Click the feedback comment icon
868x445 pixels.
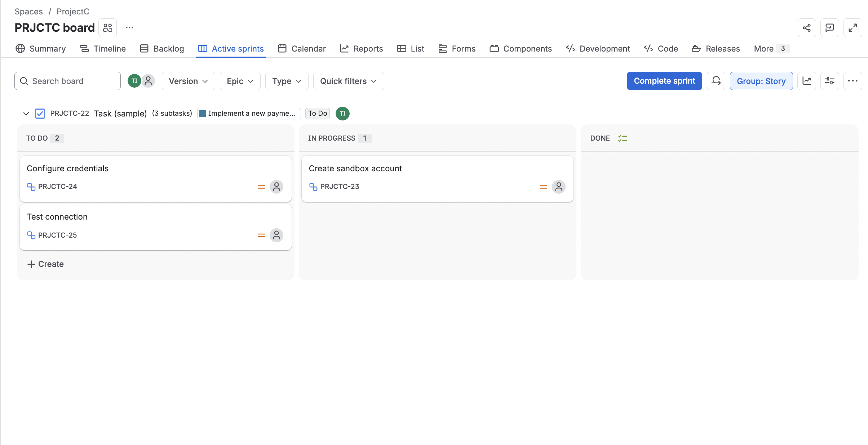[x=829, y=28]
